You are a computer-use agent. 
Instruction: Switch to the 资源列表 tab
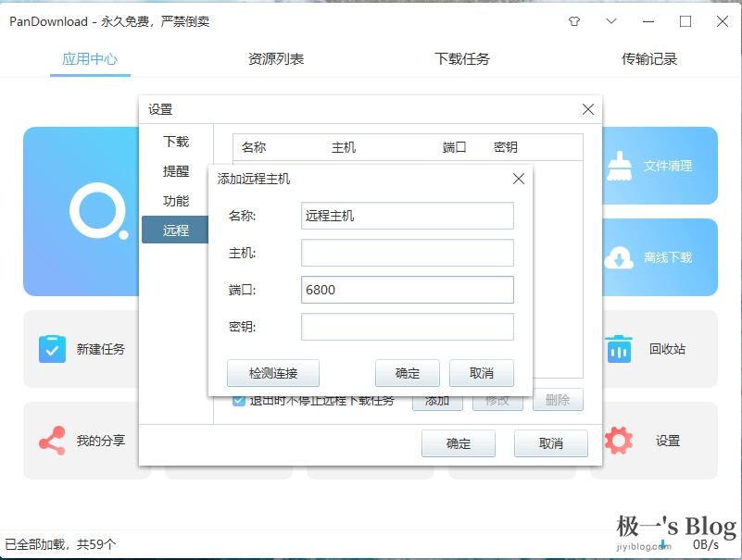tap(276, 58)
